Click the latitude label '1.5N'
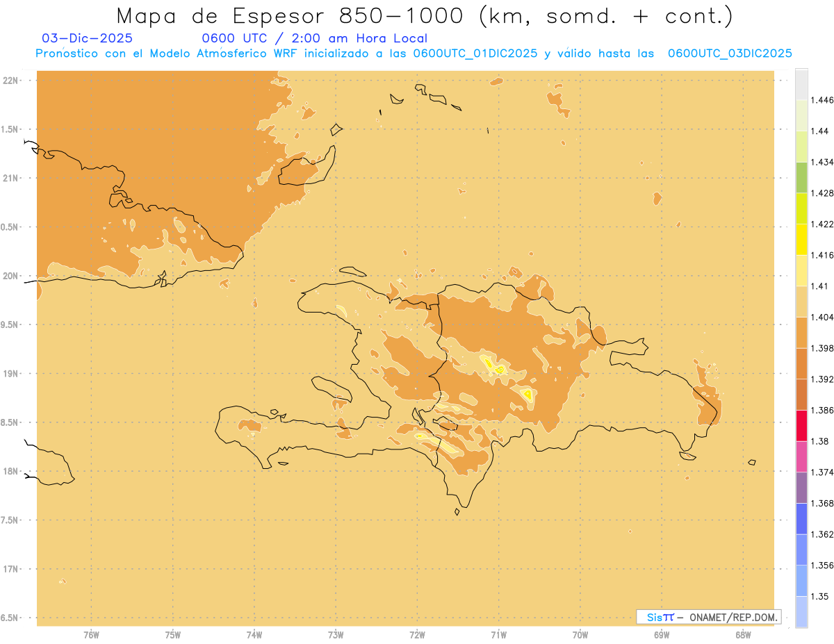 (x=9, y=129)
